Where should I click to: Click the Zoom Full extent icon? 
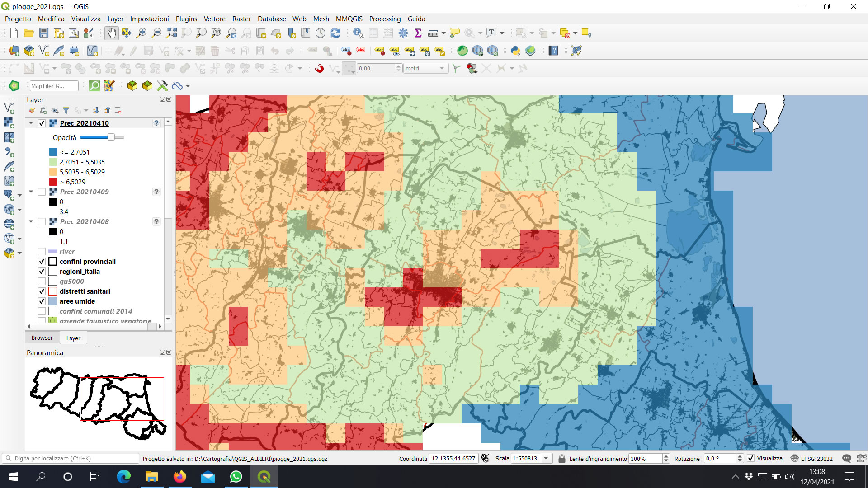(x=171, y=33)
